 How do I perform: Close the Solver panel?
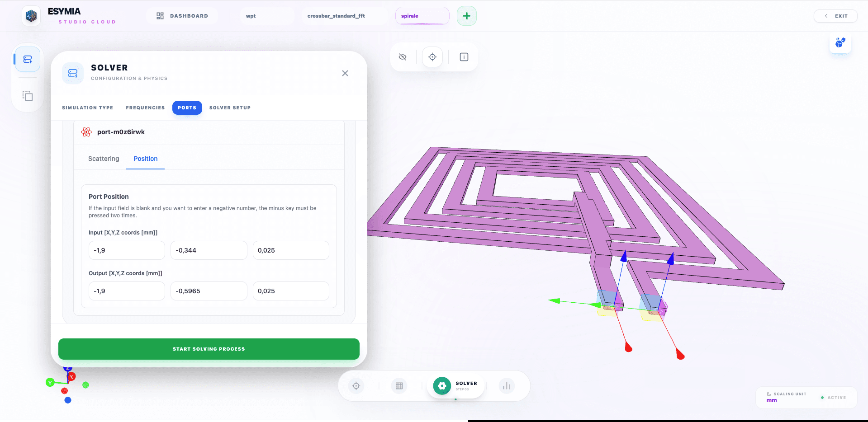tap(345, 73)
